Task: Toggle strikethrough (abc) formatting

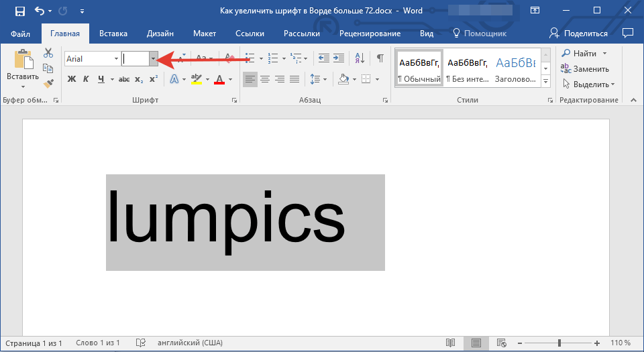Action: (124, 79)
